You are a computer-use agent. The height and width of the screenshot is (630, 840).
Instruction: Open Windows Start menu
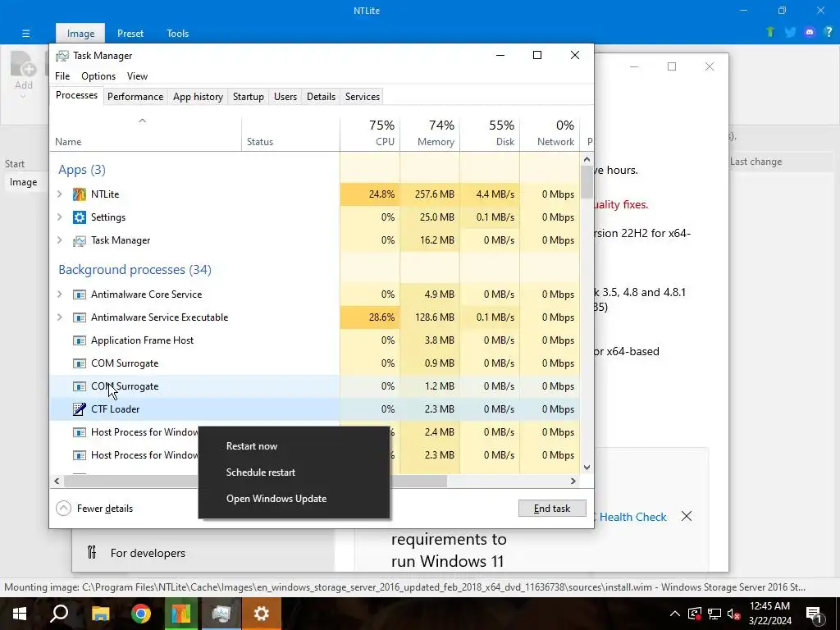pos(20,614)
